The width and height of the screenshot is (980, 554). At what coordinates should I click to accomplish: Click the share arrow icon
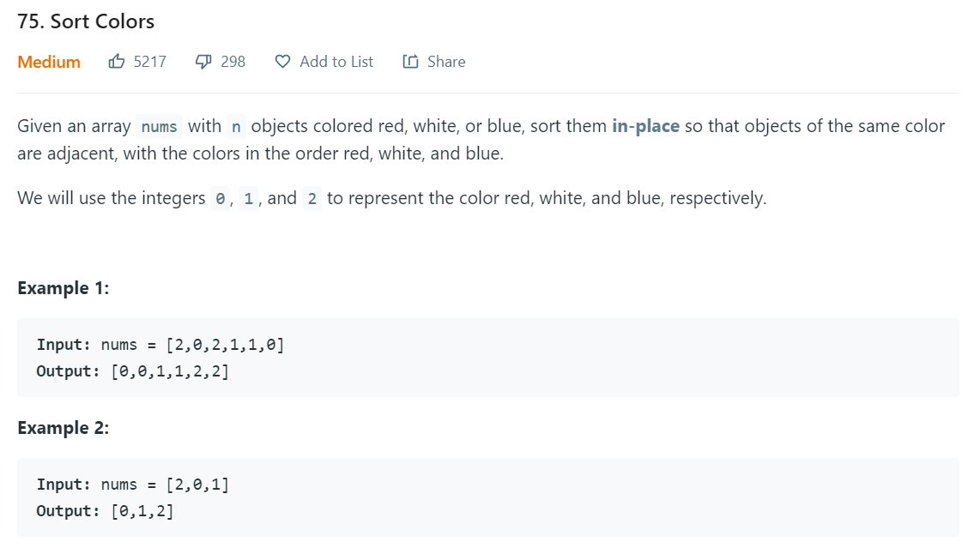(411, 61)
